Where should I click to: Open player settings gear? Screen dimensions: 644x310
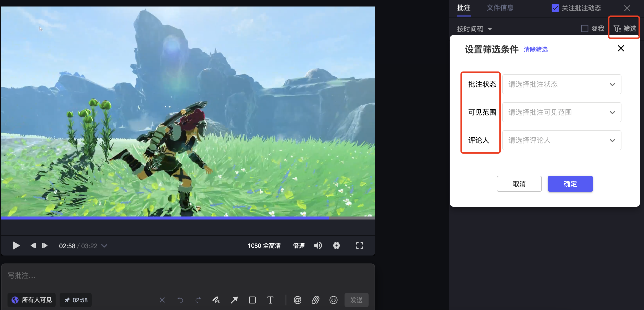point(337,245)
